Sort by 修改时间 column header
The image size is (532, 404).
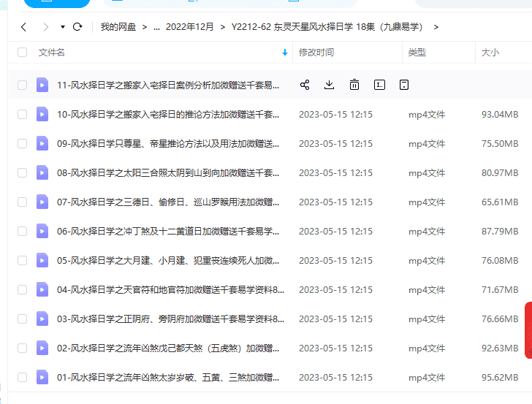click(x=316, y=53)
